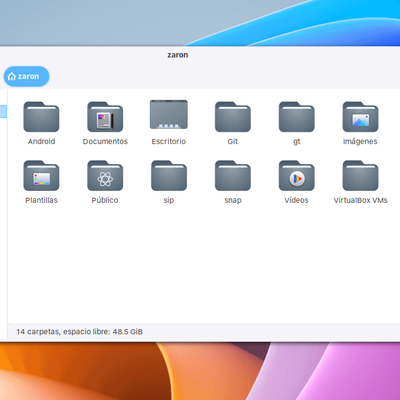
Task: Click empty area of file view
Action: [x=200, y=263]
